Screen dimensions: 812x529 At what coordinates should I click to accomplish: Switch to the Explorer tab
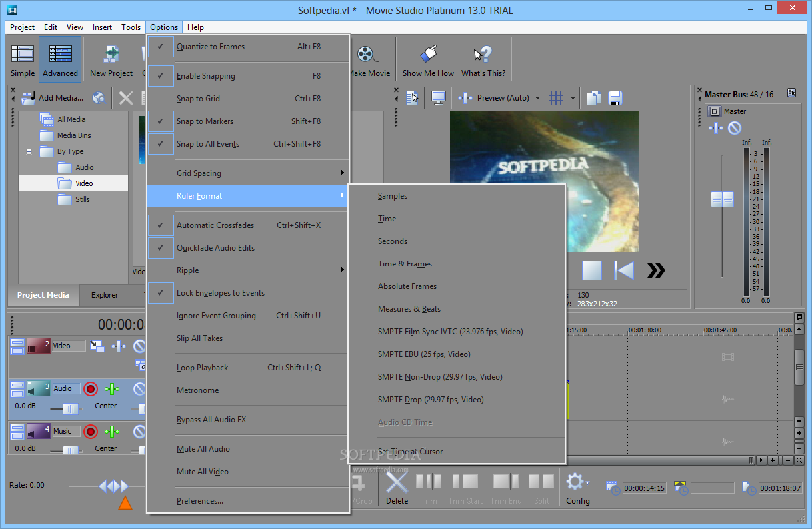pyautogui.click(x=105, y=295)
